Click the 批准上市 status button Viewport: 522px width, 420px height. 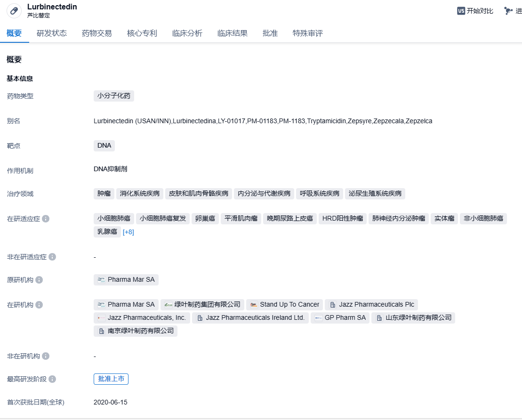[111, 379]
